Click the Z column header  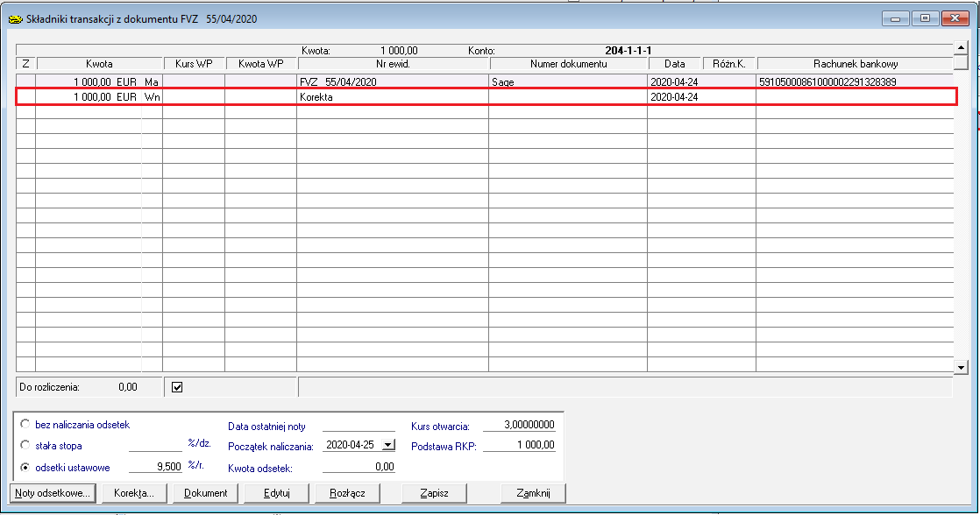(25, 64)
